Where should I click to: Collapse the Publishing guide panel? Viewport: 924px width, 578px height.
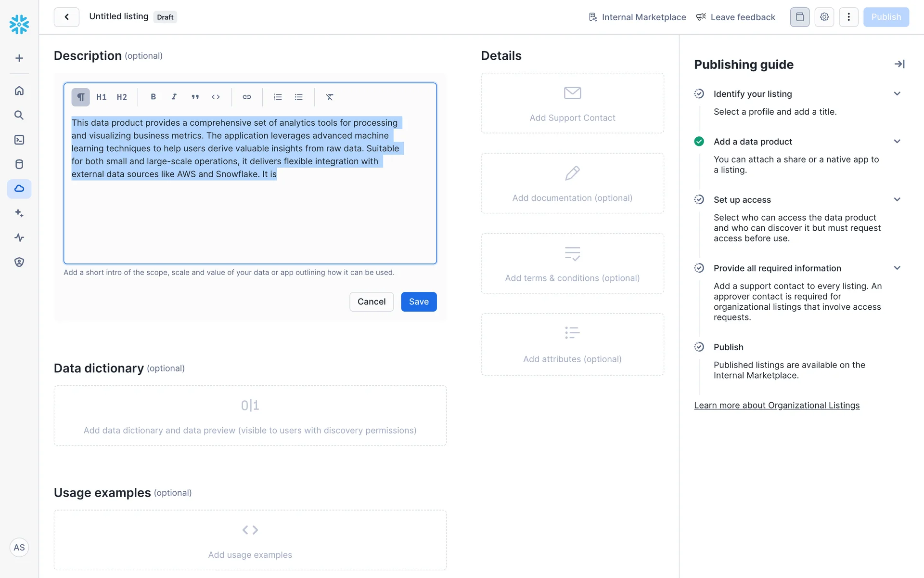pyautogui.click(x=899, y=64)
